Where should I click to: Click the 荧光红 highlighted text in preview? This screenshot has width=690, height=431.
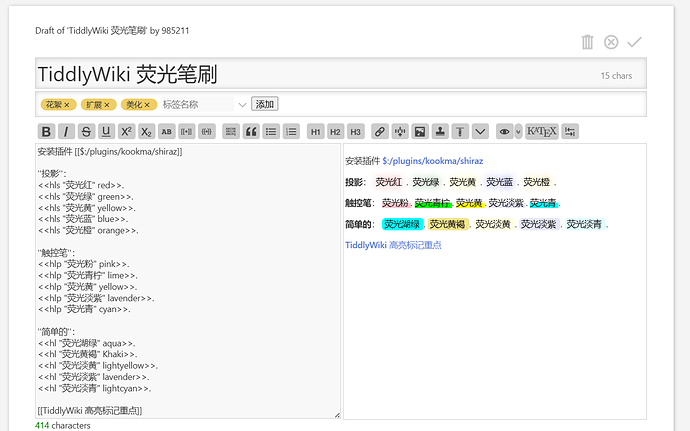pyautogui.click(x=389, y=182)
